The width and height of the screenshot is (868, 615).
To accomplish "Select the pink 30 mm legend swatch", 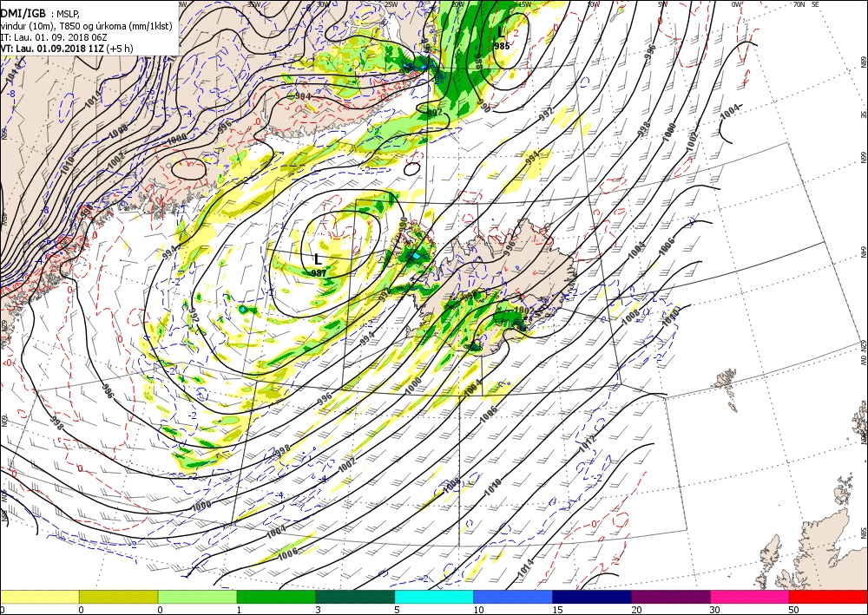I will point(750,597).
